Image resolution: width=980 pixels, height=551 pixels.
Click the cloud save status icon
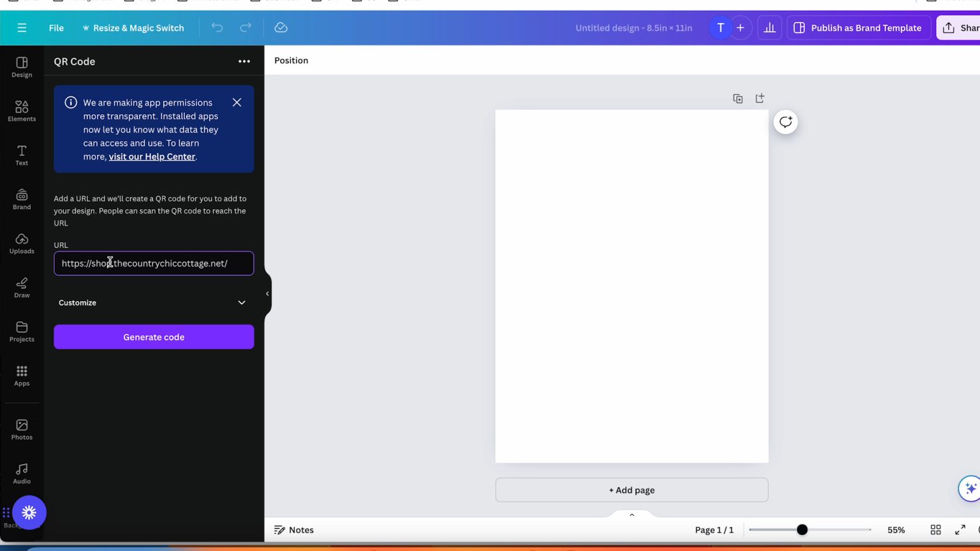click(281, 27)
